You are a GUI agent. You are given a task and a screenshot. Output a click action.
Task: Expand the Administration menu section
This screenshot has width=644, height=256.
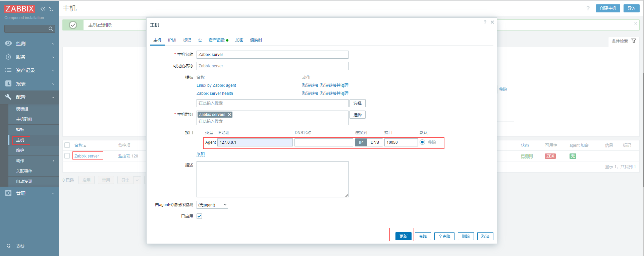click(53, 193)
